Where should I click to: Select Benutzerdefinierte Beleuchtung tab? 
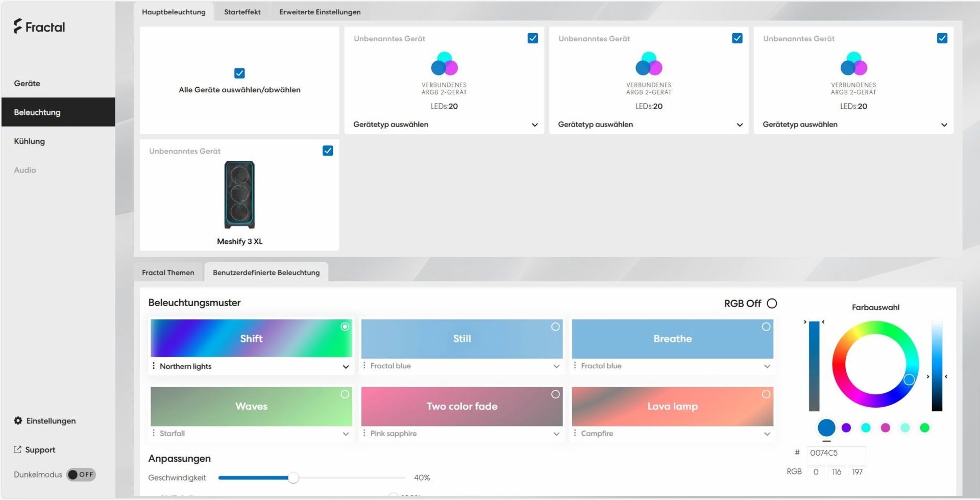coord(266,272)
